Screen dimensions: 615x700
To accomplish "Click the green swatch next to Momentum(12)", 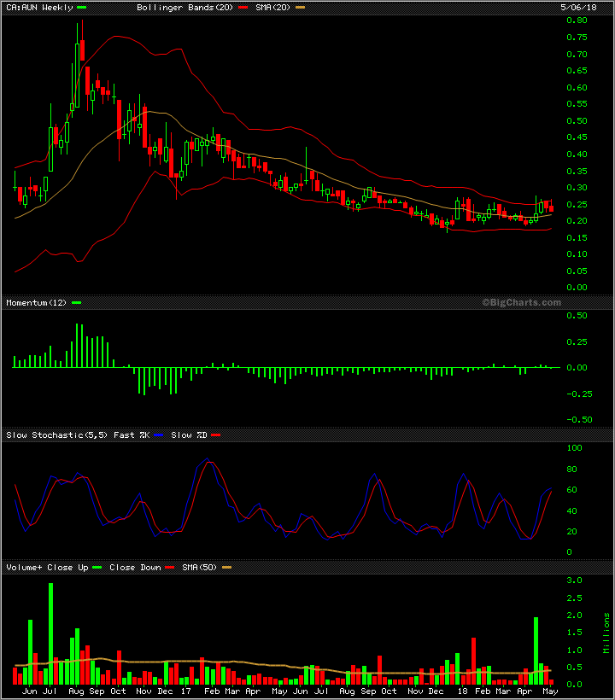I will (x=76, y=303).
